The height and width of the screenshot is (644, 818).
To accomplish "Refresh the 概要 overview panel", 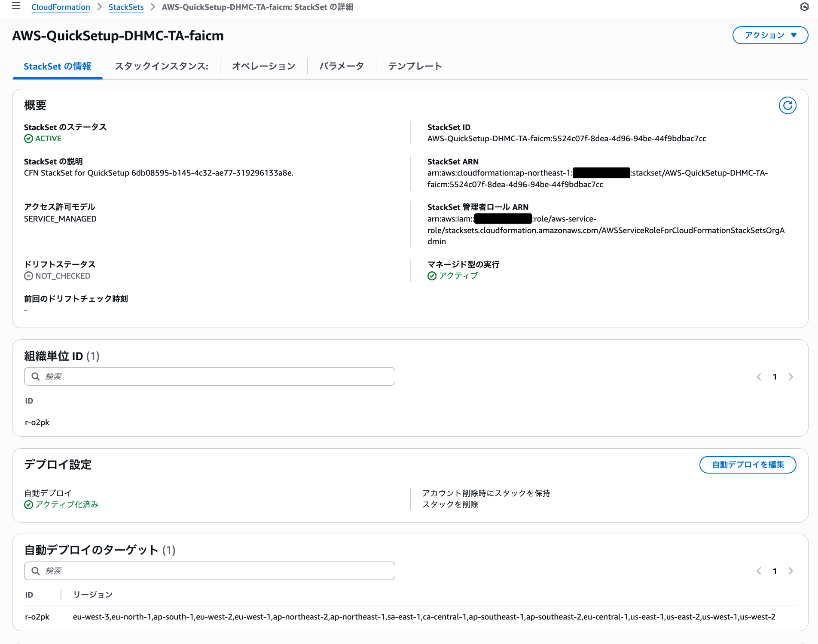I will pyautogui.click(x=787, y=105).
